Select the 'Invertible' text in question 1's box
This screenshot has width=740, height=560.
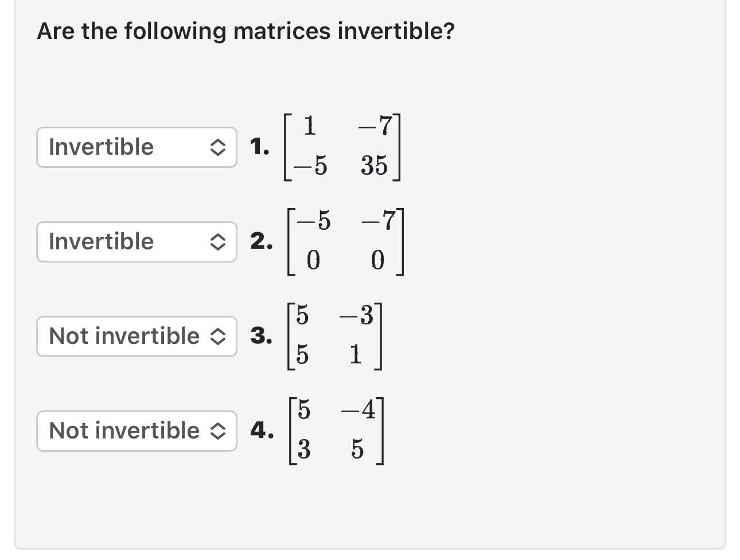pyautogui.click(x=101, y=147)
